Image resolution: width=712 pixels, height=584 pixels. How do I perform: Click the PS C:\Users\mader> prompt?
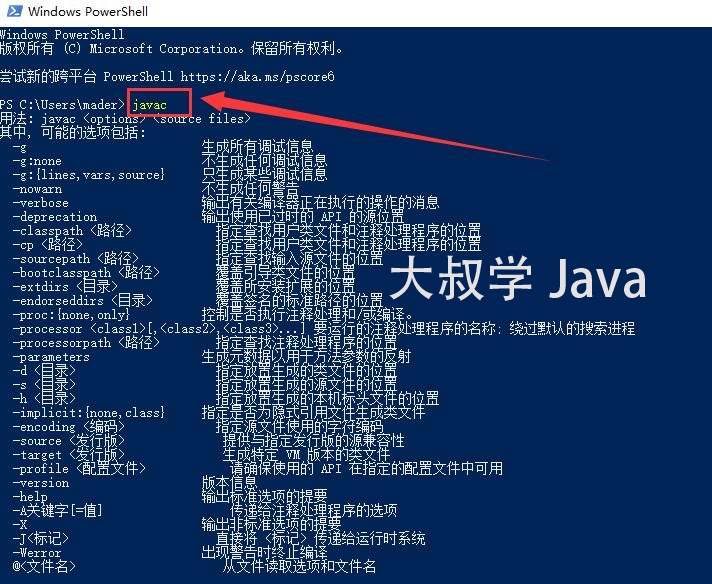[x=62, y=104]
